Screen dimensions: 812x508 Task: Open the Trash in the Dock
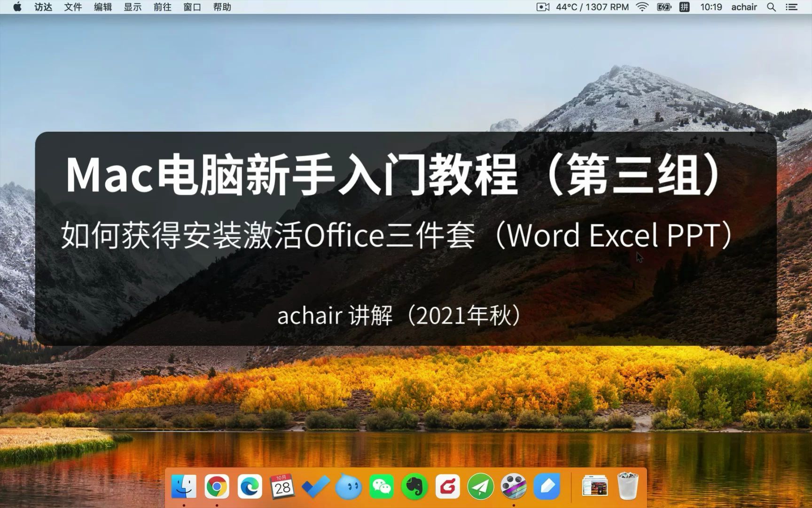click(627, 486)
